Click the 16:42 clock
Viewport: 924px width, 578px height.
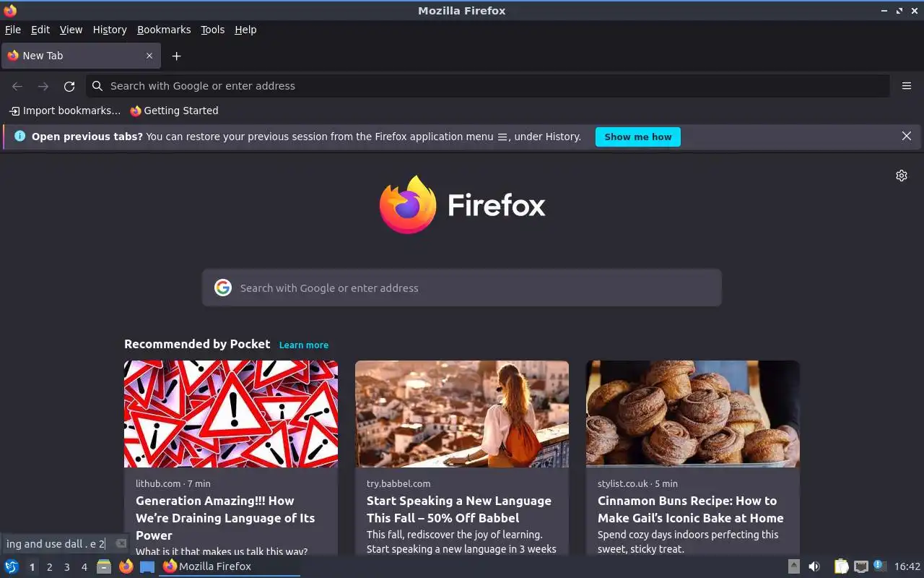(x=907, y=566)
